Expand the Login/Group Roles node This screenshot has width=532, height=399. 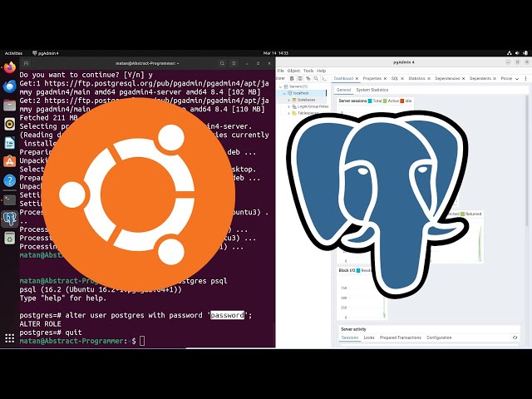pyautogui.click(x=288, y=106)
